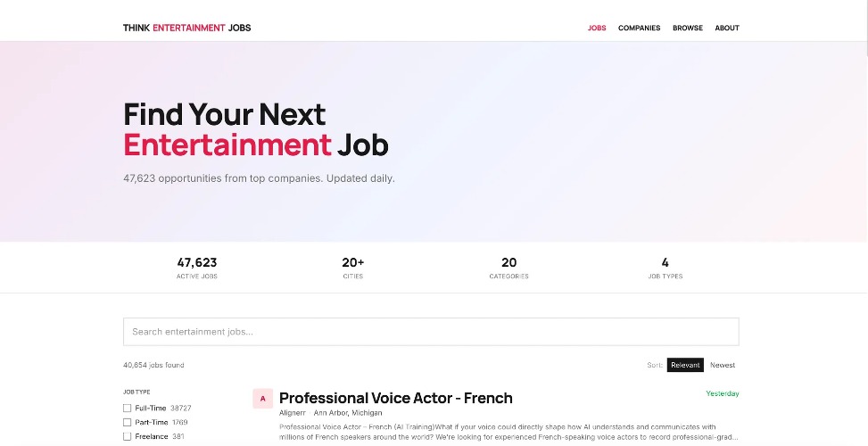
Task: Click the 47,623 Active Jobs stat
Action: pyautogui.click(x=197, y=268)
